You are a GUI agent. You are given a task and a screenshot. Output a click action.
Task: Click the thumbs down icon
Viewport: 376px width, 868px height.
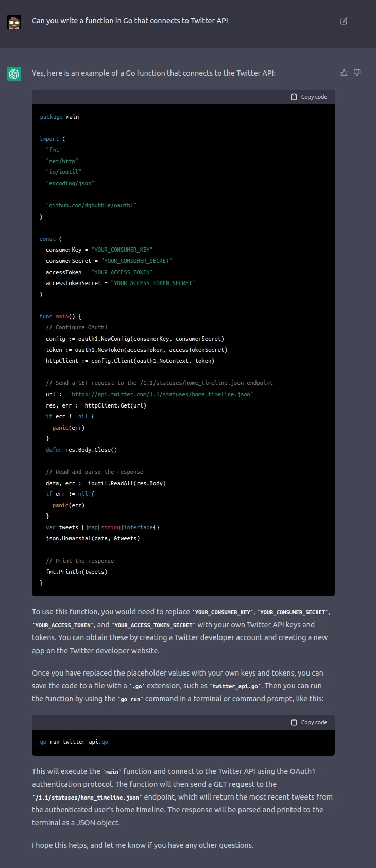[x=357, y=73]
